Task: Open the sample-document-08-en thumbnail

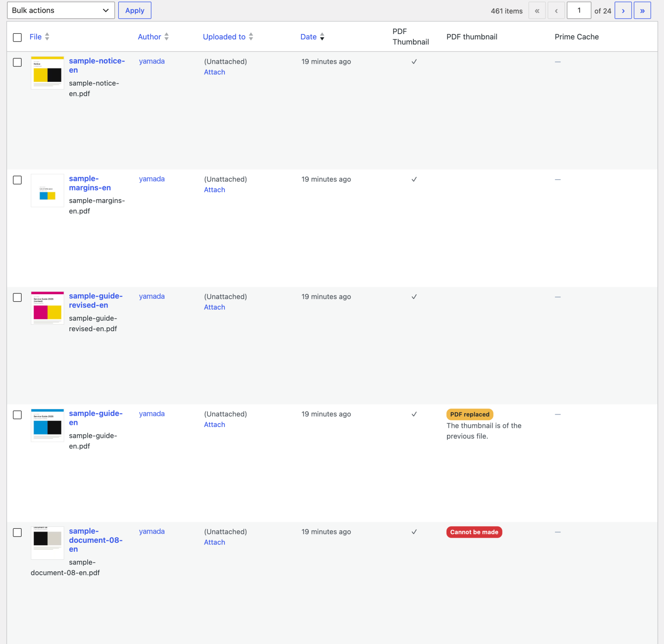Action: coord(48,543)
